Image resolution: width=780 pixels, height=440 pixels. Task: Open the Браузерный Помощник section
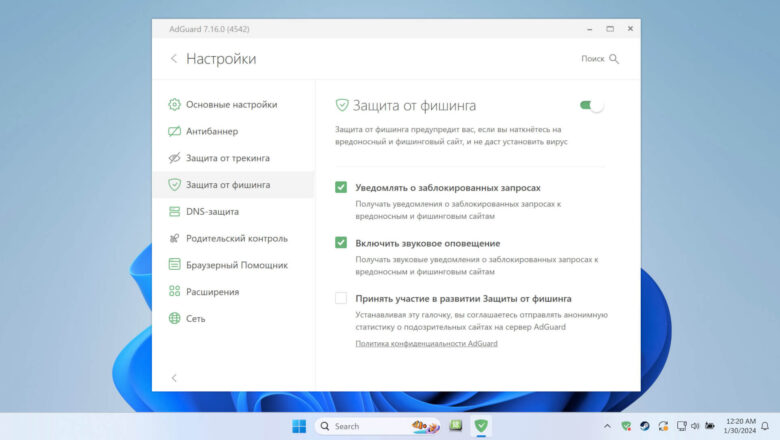(x=233, y=265)
